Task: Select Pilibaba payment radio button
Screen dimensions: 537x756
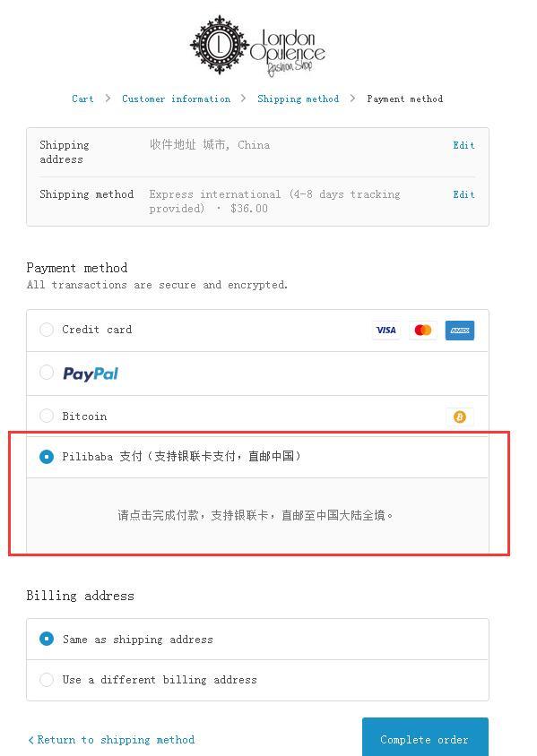Action: coord(47,456)
